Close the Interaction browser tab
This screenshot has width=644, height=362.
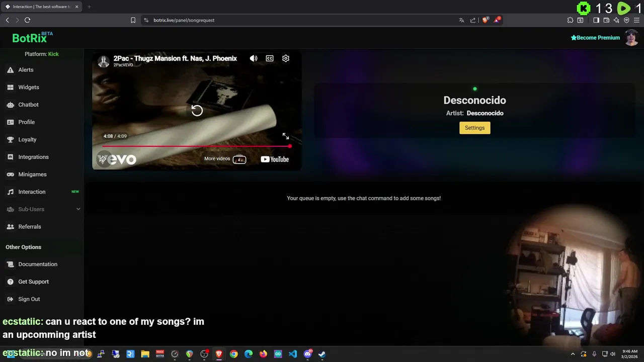[x=76, y=7]
